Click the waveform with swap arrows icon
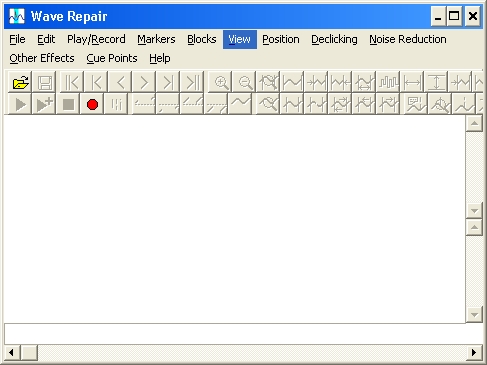This screenshot has width=487, height=365. (340, 104)
